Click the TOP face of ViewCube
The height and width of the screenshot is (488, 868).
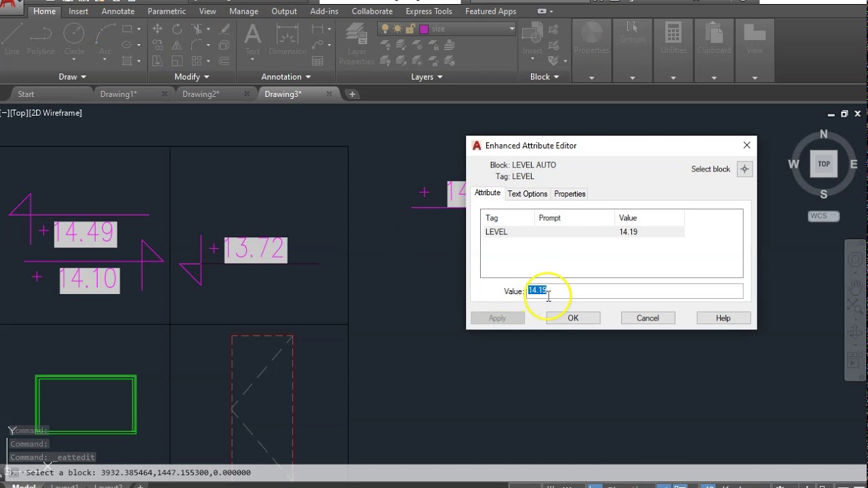[x=824, y=164]
